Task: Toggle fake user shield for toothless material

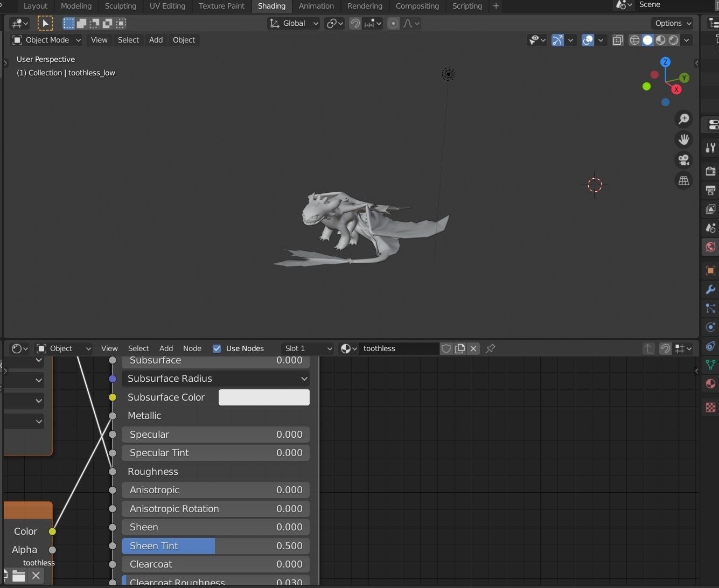Action: pos(446,348)
